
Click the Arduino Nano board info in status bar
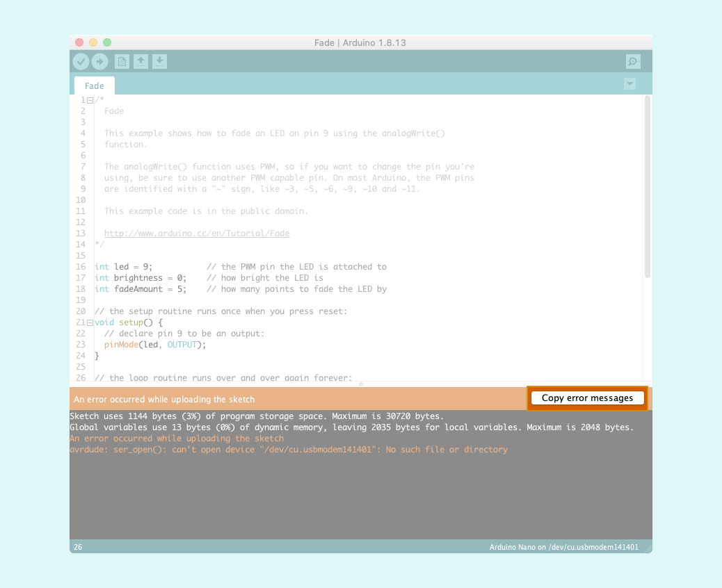563,547
